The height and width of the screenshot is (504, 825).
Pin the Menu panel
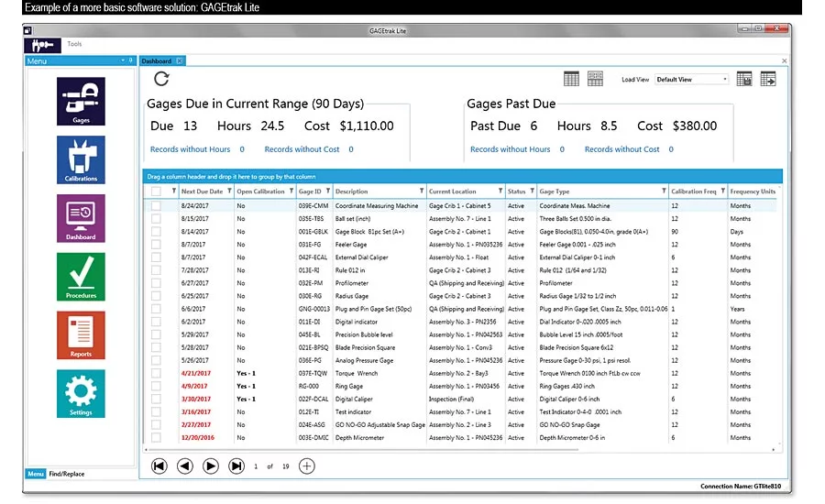[x=130, y=60]
